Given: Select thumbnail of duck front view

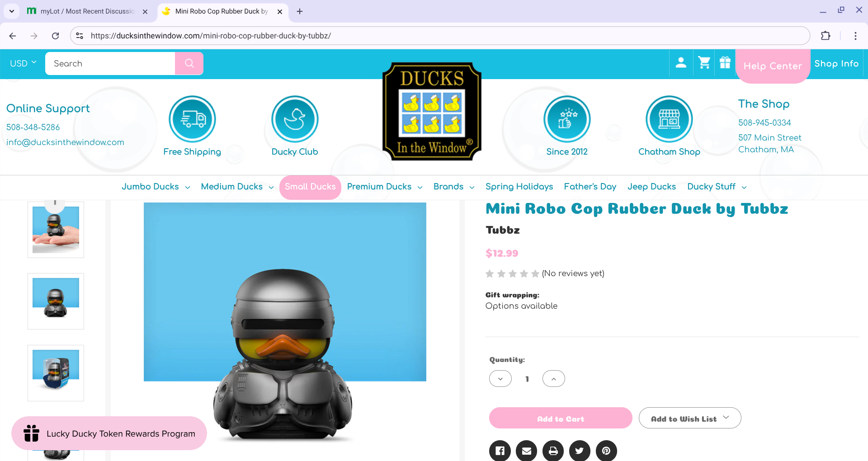Looking at the screenshot, I should click(56, 301).
